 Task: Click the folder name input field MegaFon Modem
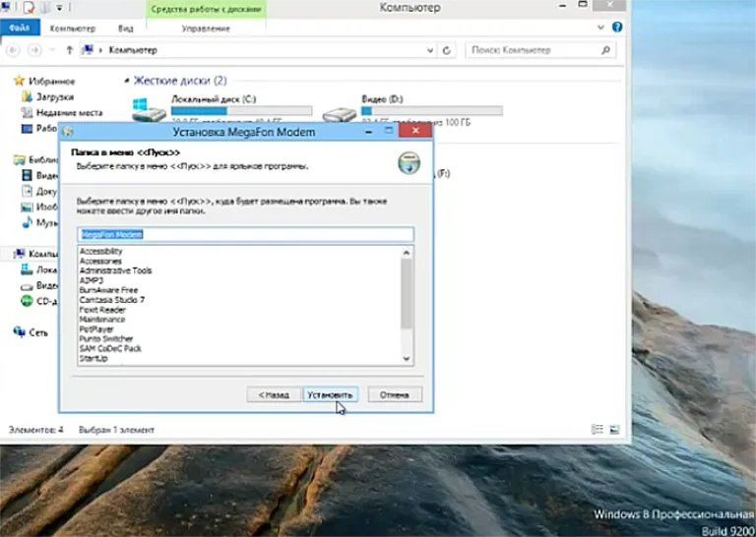tap(245, 234)
